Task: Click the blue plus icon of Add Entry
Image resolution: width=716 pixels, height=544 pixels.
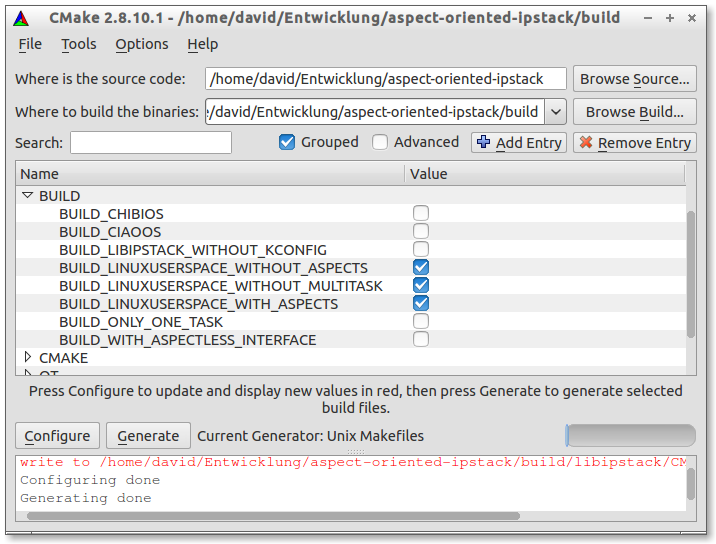Action: [484, 143]
